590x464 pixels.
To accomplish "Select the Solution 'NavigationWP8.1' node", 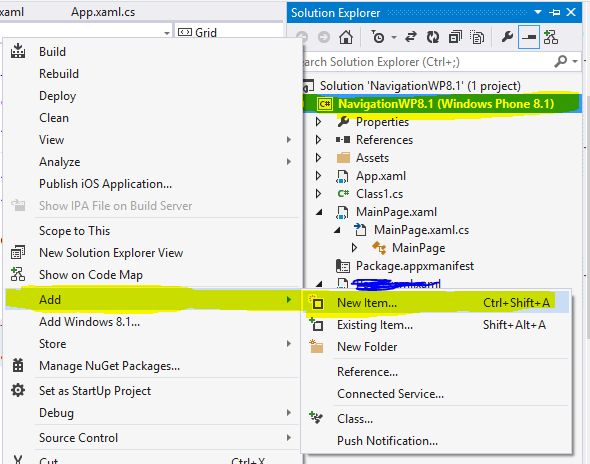I will click(x=420, y=86).
